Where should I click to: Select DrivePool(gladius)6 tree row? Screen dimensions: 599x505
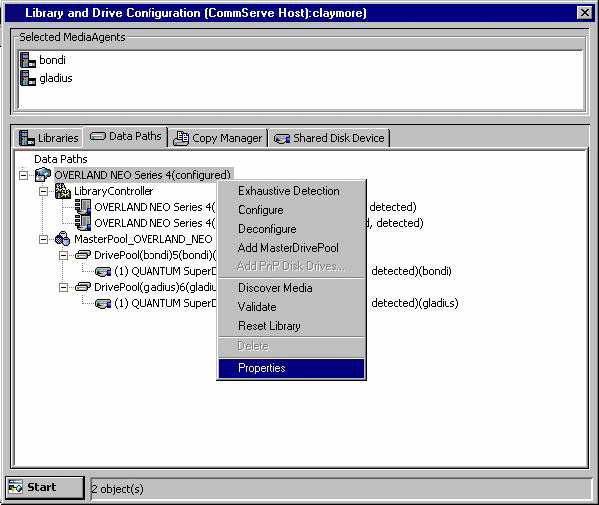(x=155, y=287)
